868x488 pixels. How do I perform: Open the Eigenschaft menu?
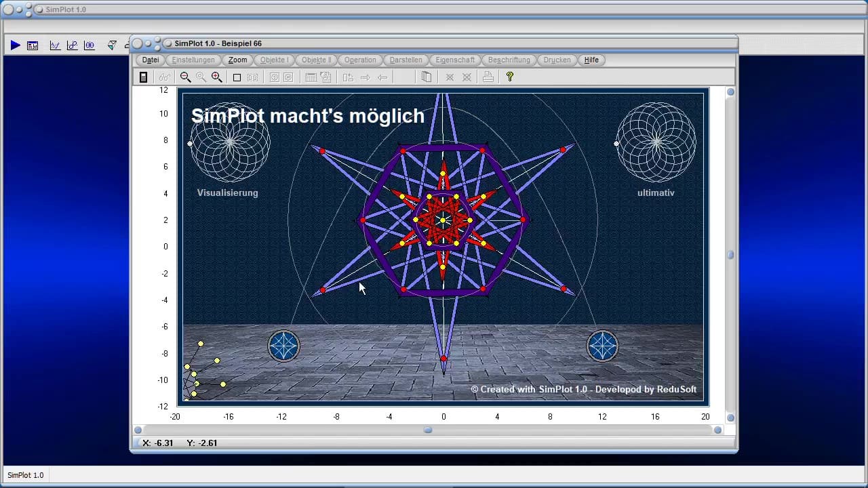click(455, 60)
